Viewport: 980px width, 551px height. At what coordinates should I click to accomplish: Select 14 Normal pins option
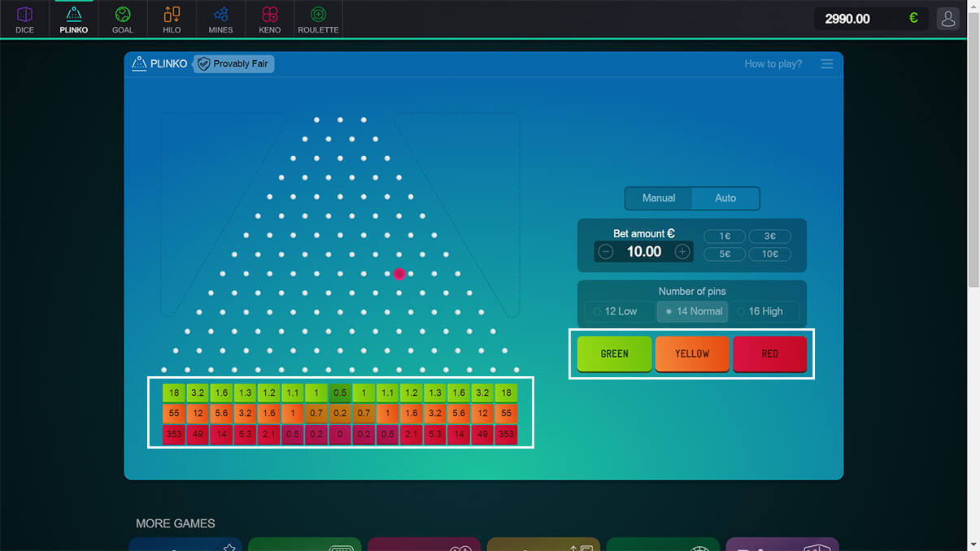pyautogui.click(x=693, y=311)
